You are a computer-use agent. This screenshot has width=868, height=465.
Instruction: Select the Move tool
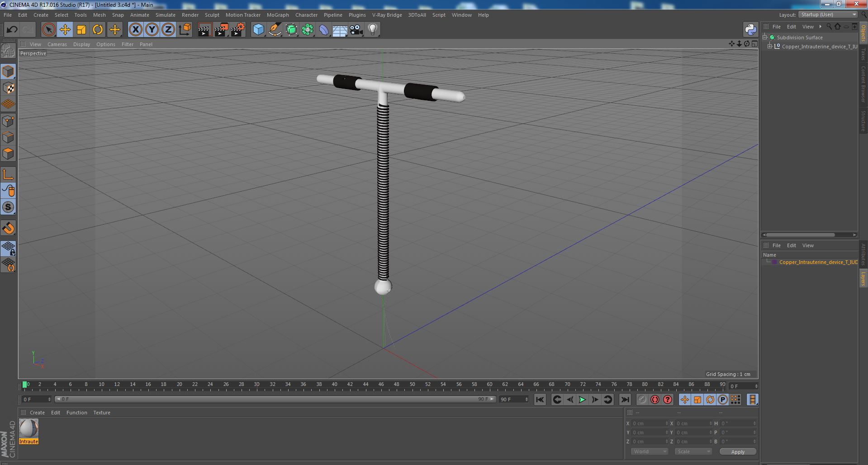click(x=65, y=30)
